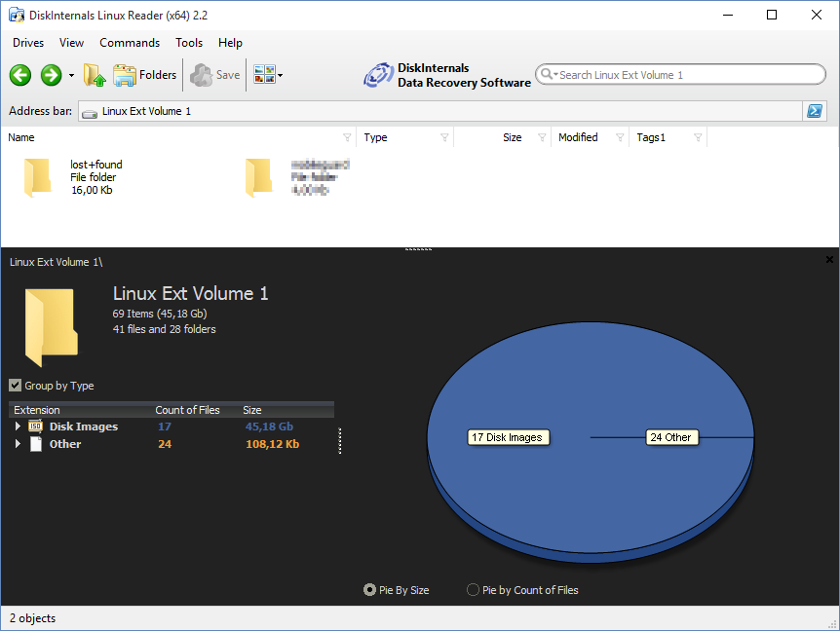The width and height of the screenshot is (840, 631).
Task: Open the Size column filter
Action: pyautogui.click(x=542, y=137)
